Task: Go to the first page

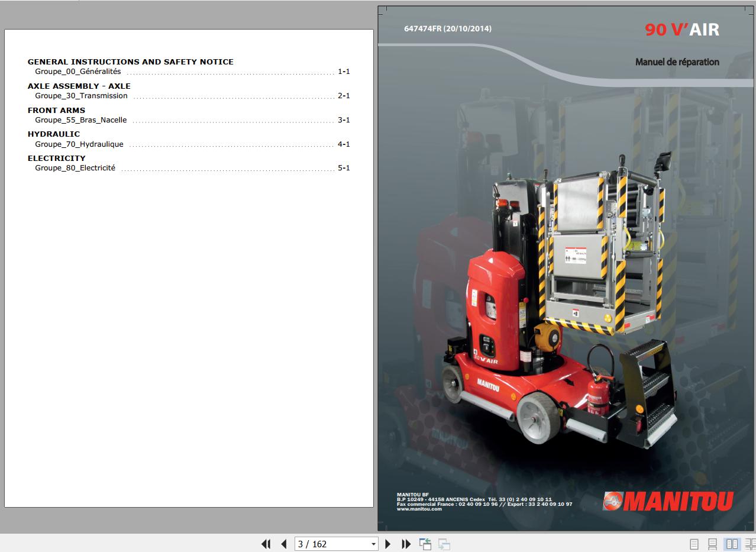Action: coord(266,544)
